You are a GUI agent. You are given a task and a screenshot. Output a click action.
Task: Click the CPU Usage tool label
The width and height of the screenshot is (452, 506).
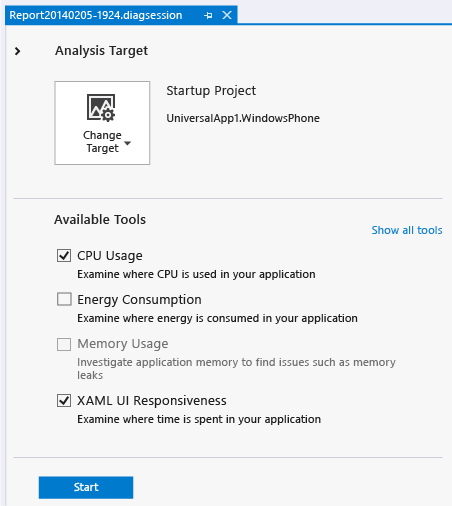click(x=110, y=256)
